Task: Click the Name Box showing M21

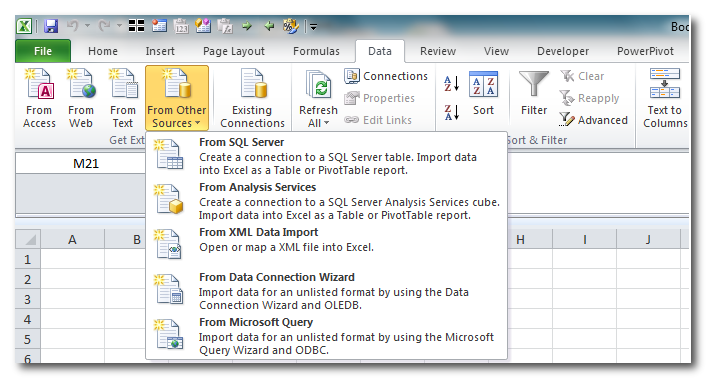Action: click(81, 163)
